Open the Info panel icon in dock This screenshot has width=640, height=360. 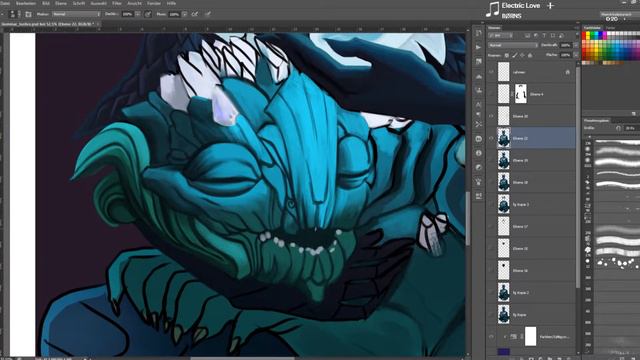click(x=478, y=153)
